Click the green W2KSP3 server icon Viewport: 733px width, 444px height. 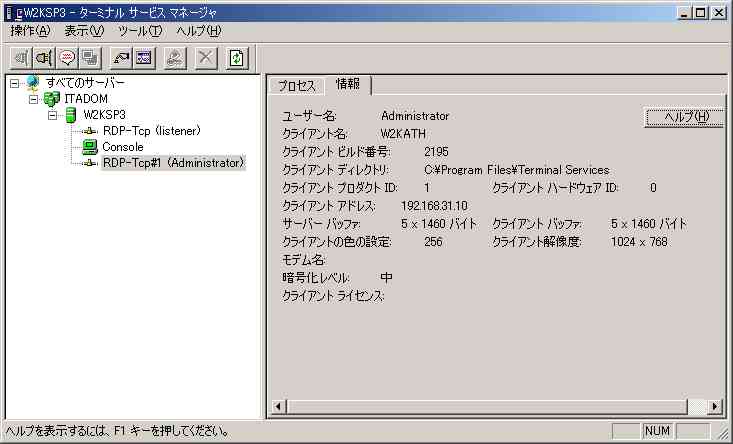click(x=71, y=115)
